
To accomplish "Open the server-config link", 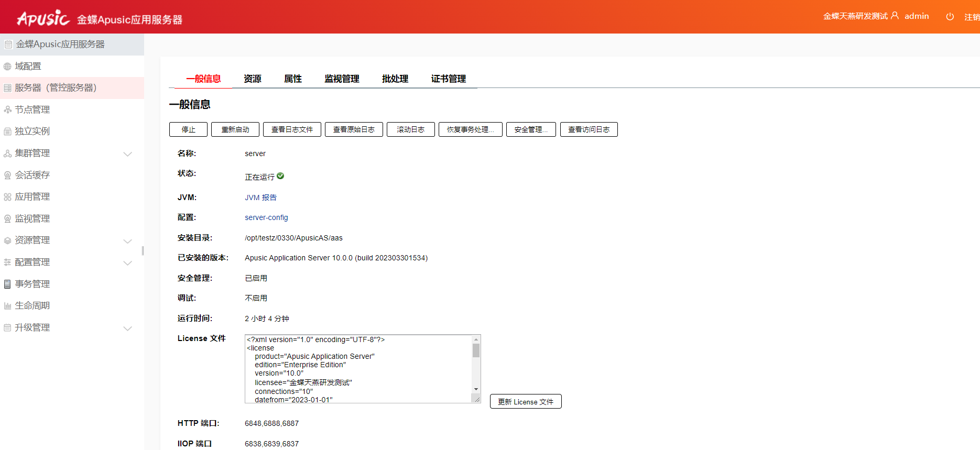I will click(266, 217).
